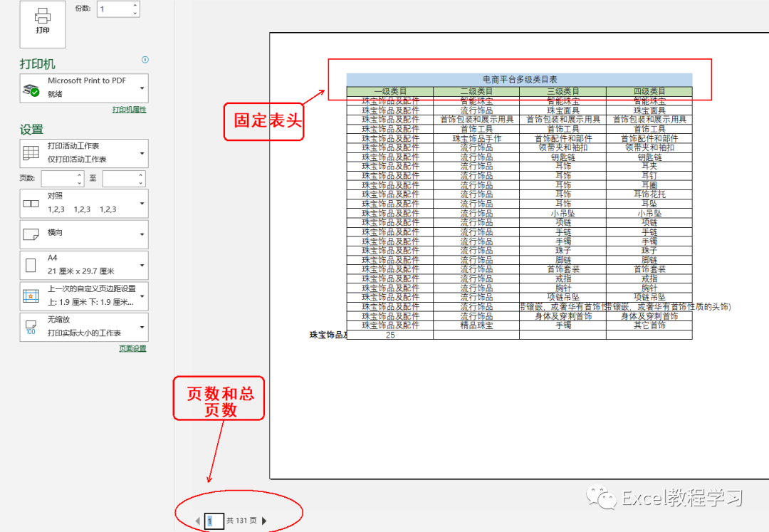Viewport: 769px width, 532px height.
Task: Open the 打印活动工作表 print range dropdown
Action: 84,153
